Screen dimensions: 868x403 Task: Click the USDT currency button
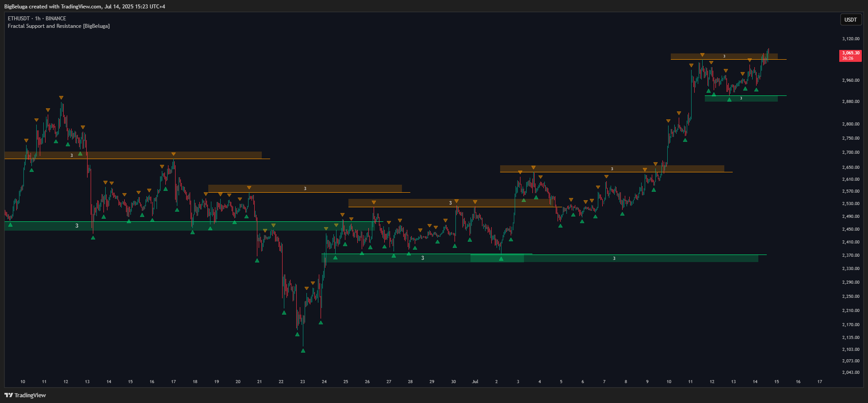(x=851, y=19)
